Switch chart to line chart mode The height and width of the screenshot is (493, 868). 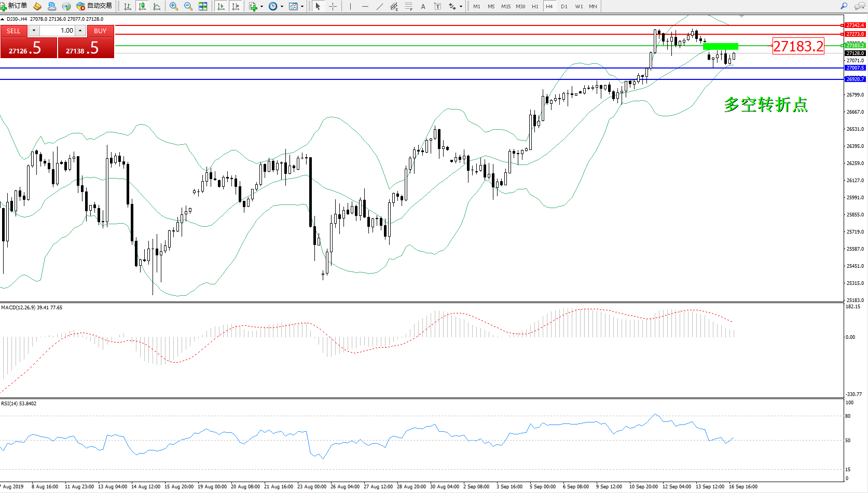pyautogui.click(x=157, y=6)
